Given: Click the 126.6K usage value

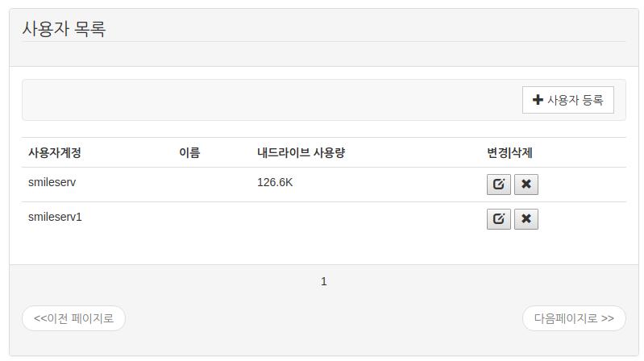Looking at the screenshot, I should [x=275, y=183].
